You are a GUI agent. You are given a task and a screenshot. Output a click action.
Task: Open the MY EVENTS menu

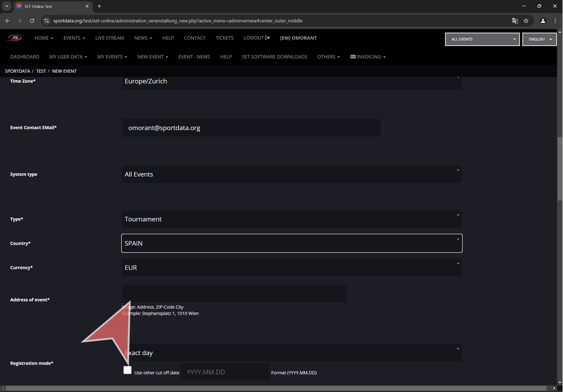(112, 57)
